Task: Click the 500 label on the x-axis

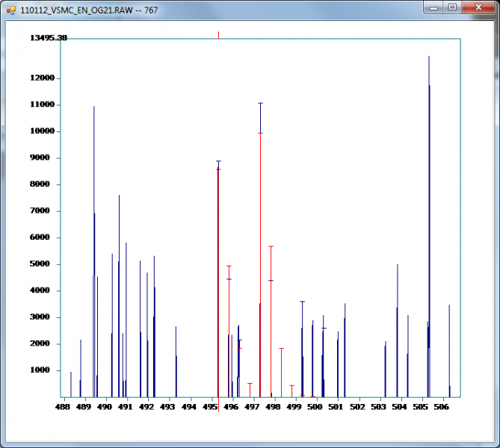Action: pyautogui.click(x=315, y=407)
